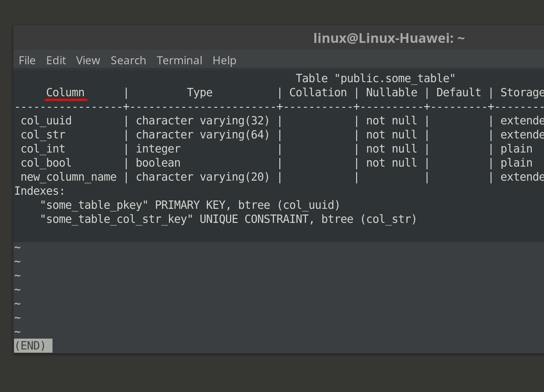Click the col_str table entry
This screenshot has height=392, width=544.
coord(43,134)
